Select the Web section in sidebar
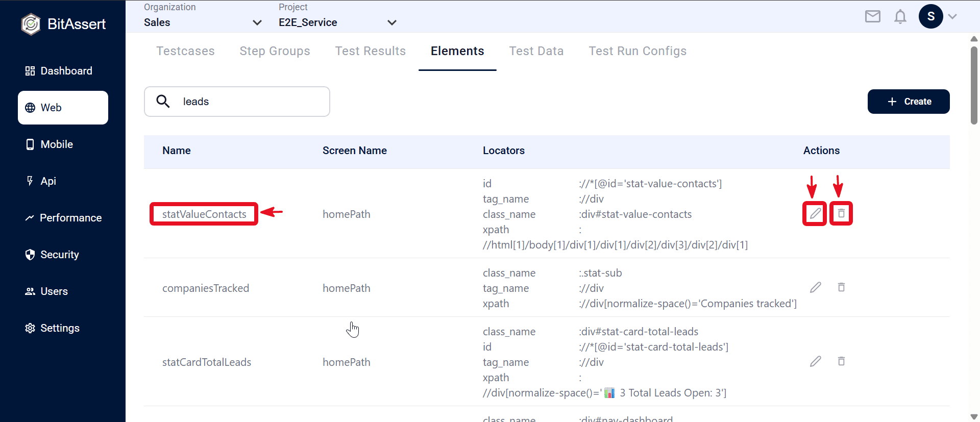Viewport: 980px width, 422px height. click(x=63, y=108)
